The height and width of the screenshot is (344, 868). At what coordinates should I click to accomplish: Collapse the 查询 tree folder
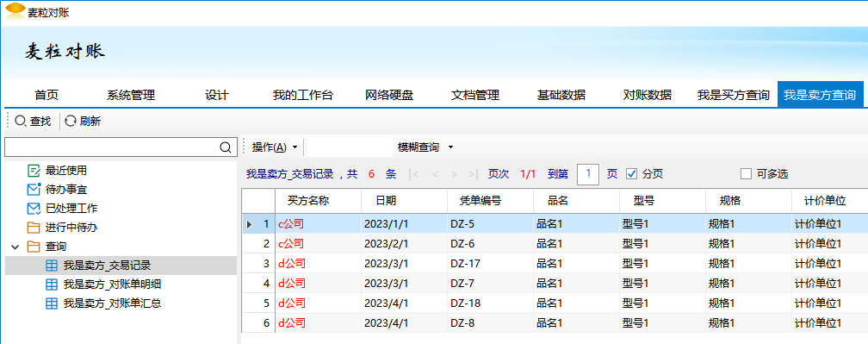pyautogui.click(x=15, y=247)
